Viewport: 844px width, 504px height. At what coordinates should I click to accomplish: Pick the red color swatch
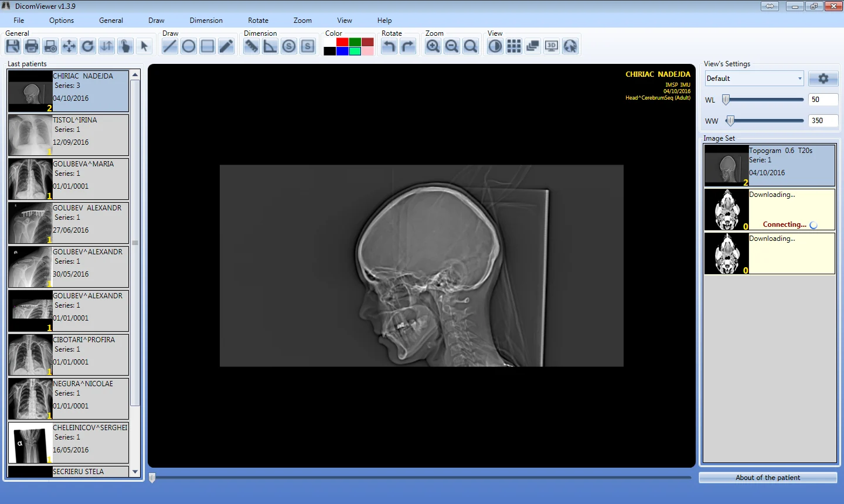tap(342, 42)
